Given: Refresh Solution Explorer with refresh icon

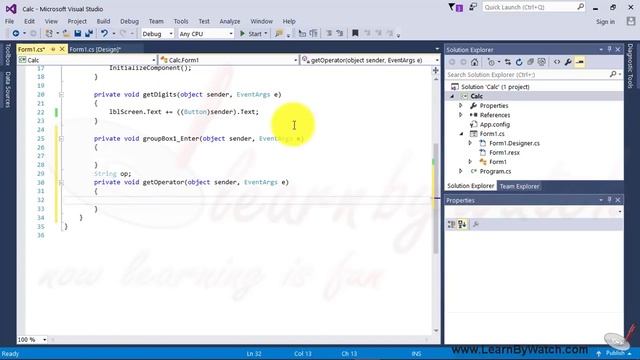Looking at the screenshot, I should [x=519, y=62].
